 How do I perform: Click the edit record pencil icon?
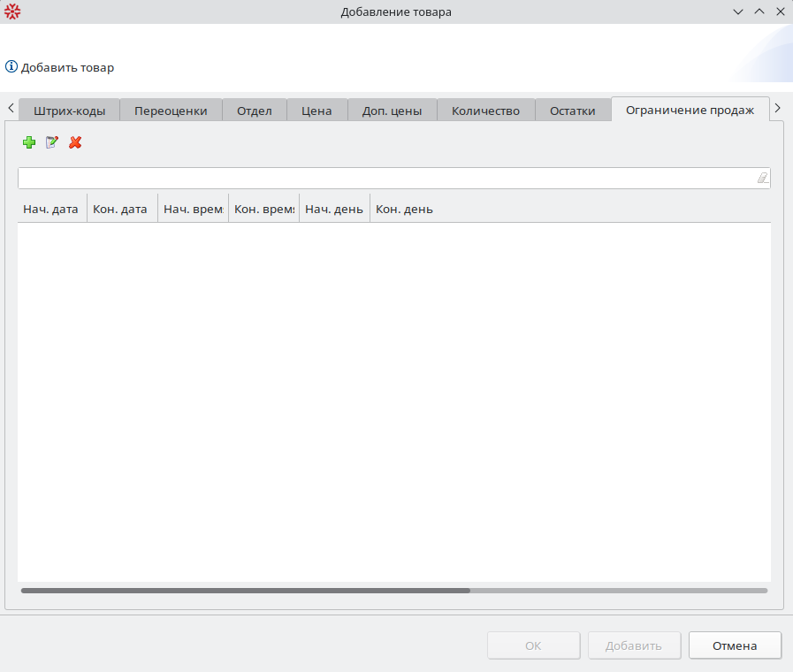click(x=52, y=142)
